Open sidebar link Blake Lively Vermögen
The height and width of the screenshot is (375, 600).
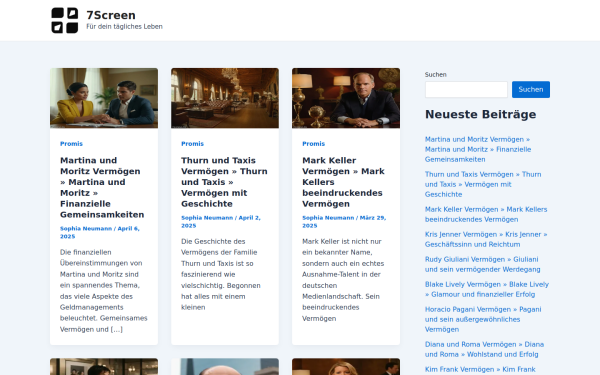tap(487, 289)
